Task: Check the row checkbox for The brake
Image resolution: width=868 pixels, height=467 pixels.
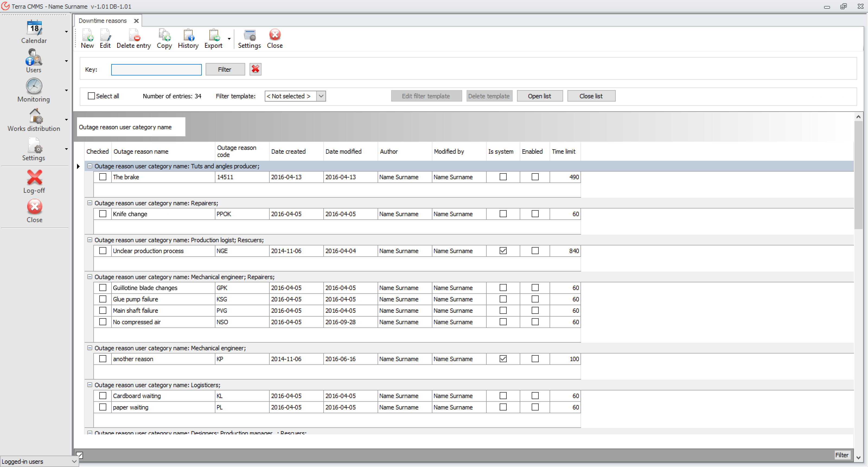Action: (103, 177)
